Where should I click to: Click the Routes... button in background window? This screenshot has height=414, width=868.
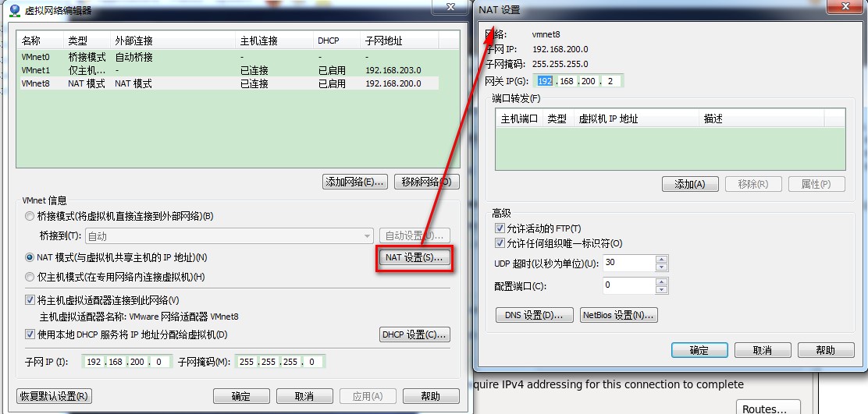768,408
